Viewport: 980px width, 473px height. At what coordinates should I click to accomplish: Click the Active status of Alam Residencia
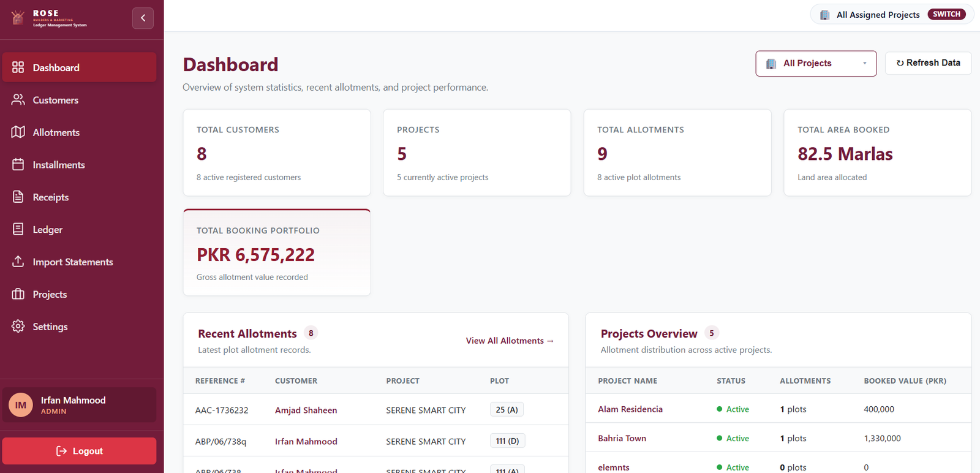point(733,409)
